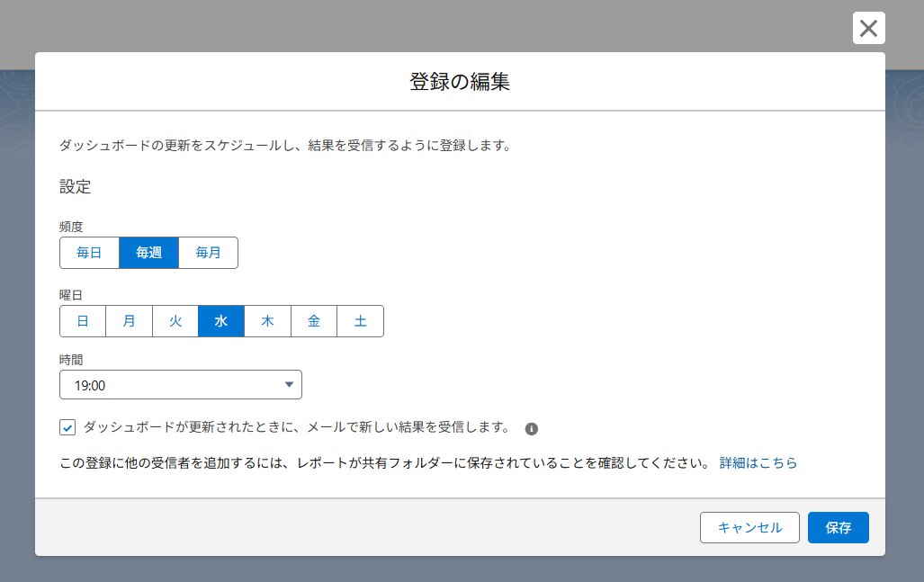Choose 月 (Monday) as the day

(130, 321)
